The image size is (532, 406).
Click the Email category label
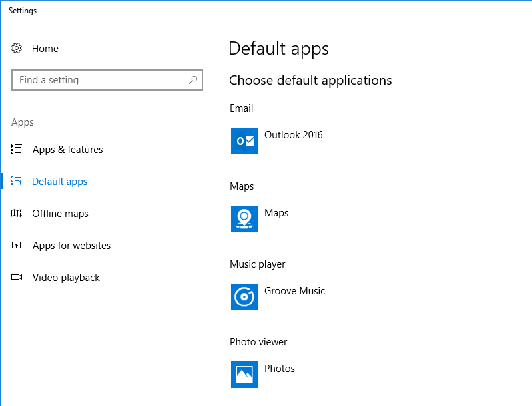pyautogui.click(x=241, y=108)
